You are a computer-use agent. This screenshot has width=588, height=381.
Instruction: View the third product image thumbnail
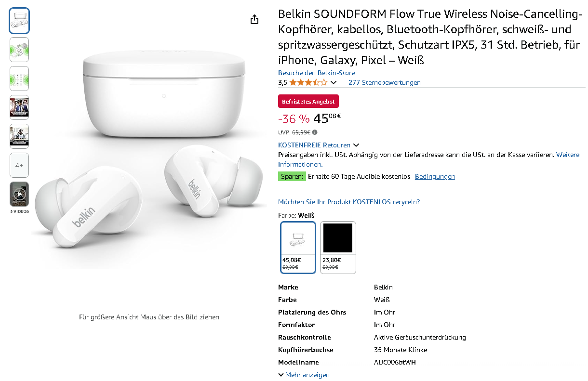19,79
